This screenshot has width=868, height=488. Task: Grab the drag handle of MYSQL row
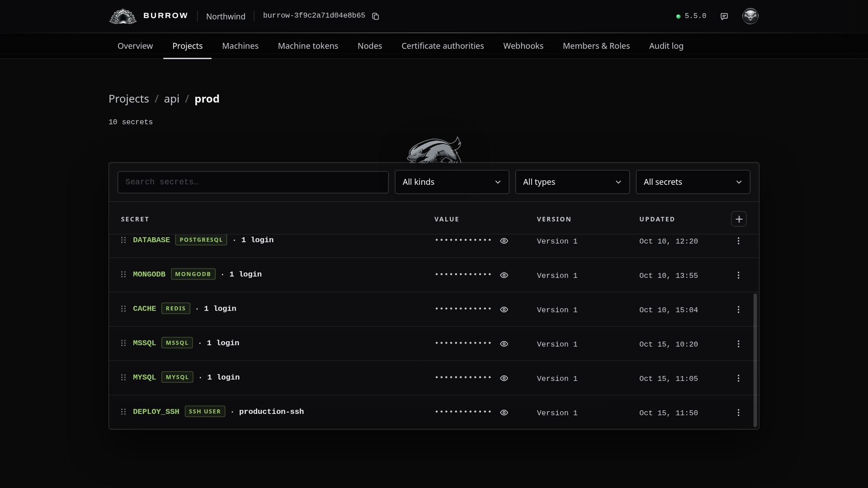tap(123, 377)
